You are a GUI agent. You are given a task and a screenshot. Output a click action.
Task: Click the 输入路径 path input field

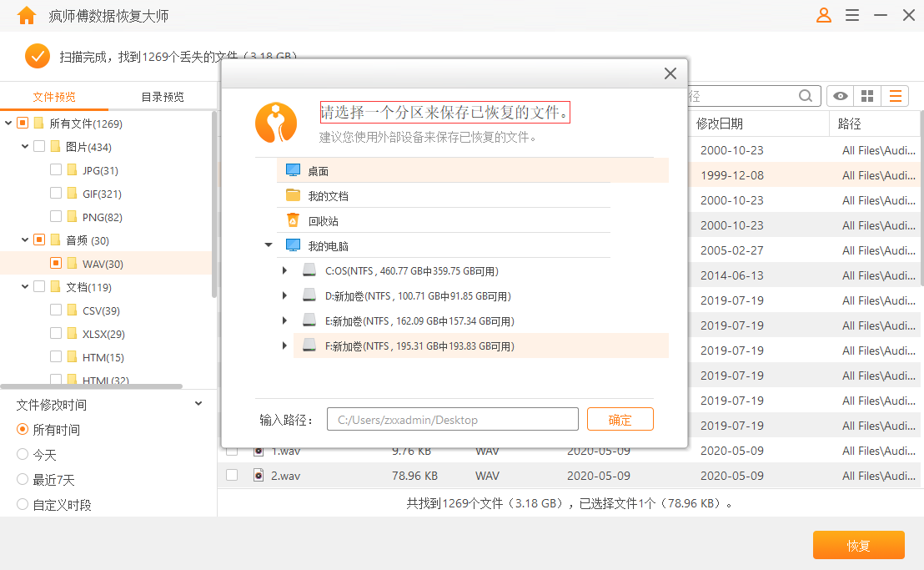452,419
